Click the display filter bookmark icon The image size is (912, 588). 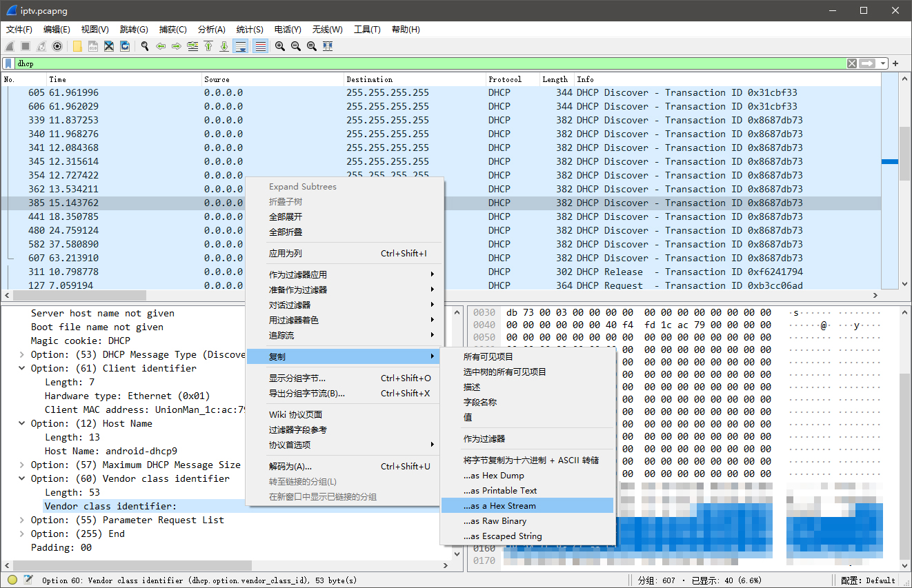(8, 63)
